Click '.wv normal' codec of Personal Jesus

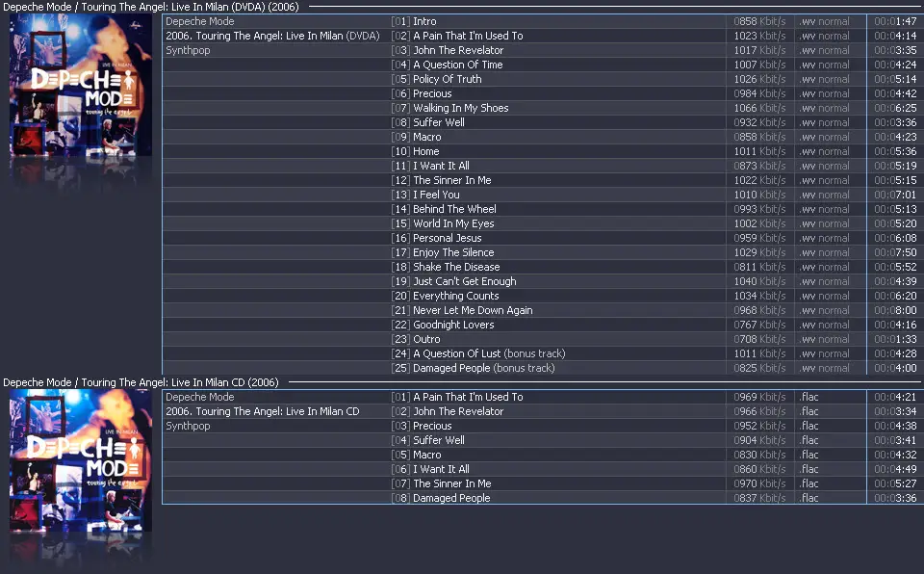pos(825,238)
